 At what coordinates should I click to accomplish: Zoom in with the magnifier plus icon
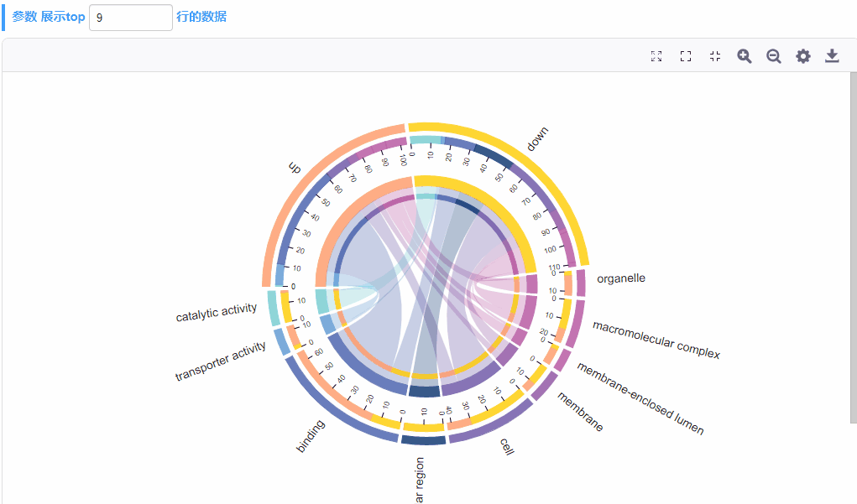click(x=744, y=55)
